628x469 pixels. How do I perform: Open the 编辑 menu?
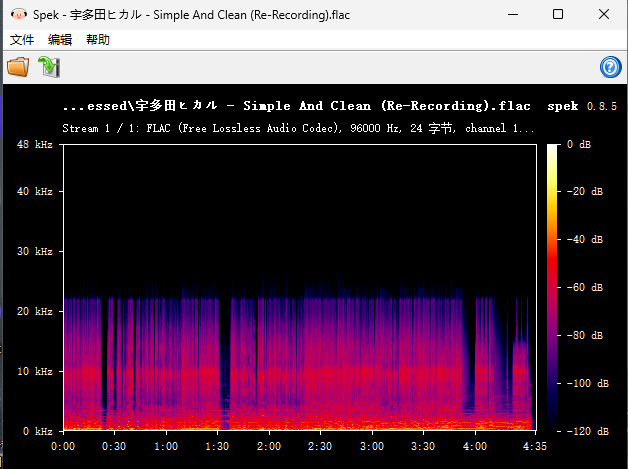(x=60, y=40)
